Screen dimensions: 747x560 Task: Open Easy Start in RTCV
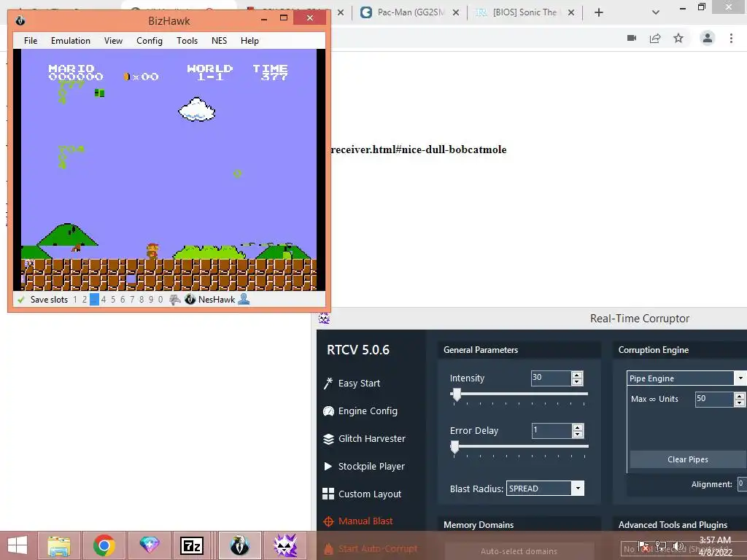359,384
